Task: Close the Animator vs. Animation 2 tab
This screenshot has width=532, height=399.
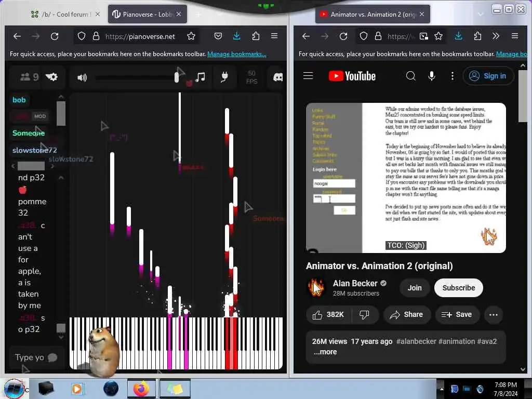Action: tap(422, 14)
